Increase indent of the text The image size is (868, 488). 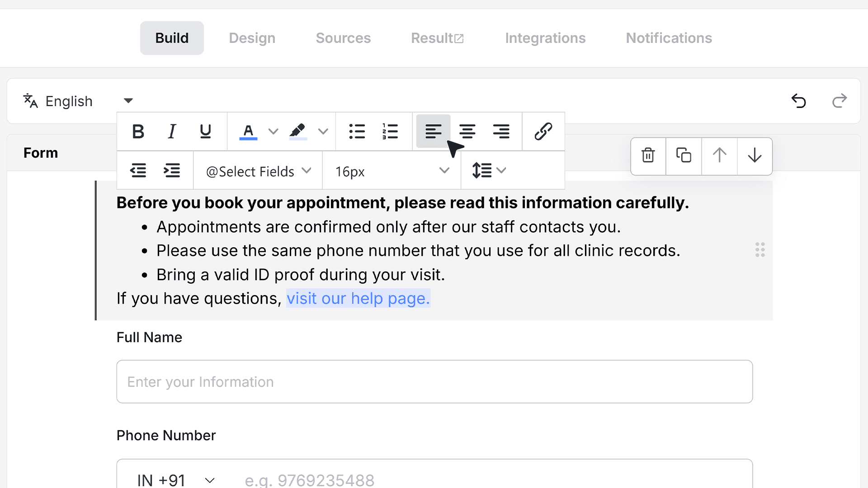point(172,170)
